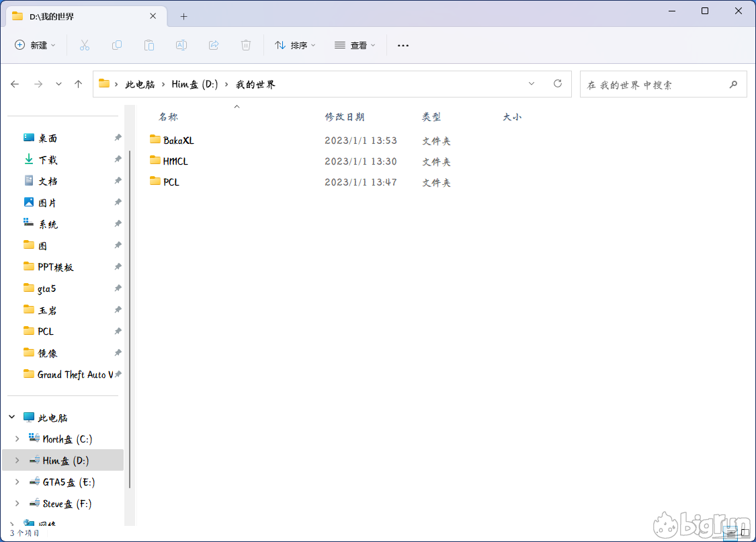Click 我的世界 breadcrumb in address bar
Image resolution: width=756 pixels, height=542 pixels.
[x=255, y=85]
